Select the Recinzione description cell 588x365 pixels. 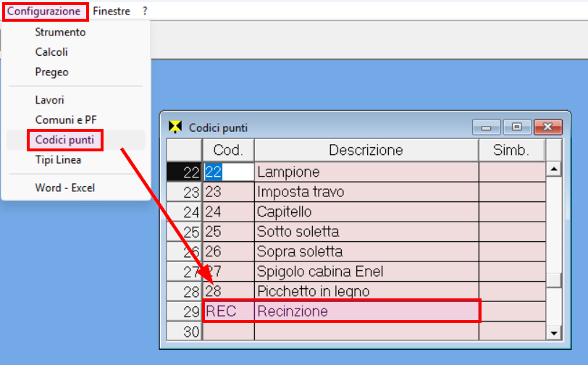coord(366,311)
